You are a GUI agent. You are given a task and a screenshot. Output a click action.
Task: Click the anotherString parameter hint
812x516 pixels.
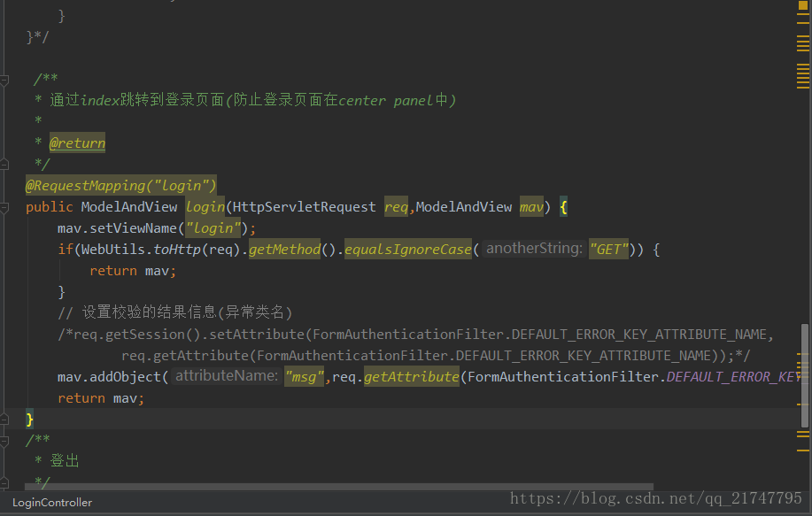pos(533,250)
